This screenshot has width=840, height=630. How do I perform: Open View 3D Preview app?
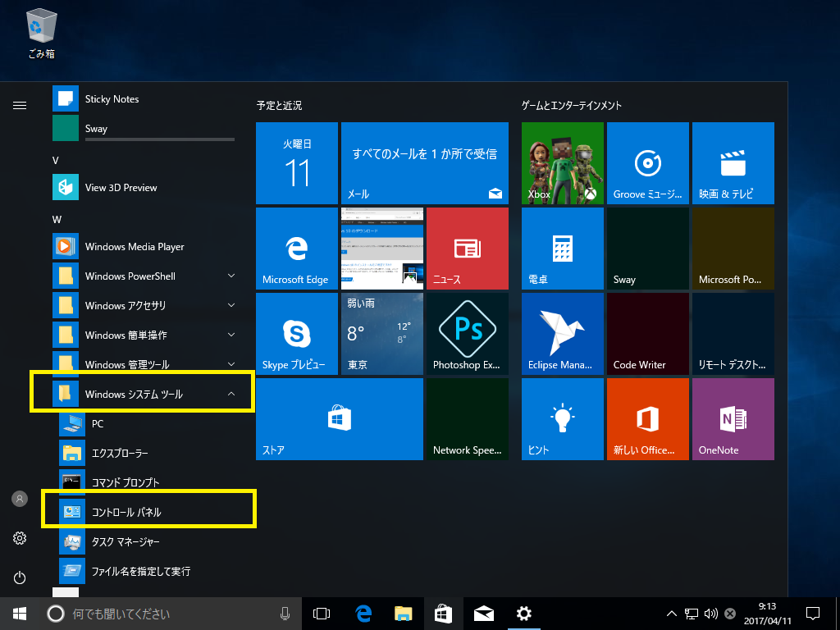click(x=144, y=188)
